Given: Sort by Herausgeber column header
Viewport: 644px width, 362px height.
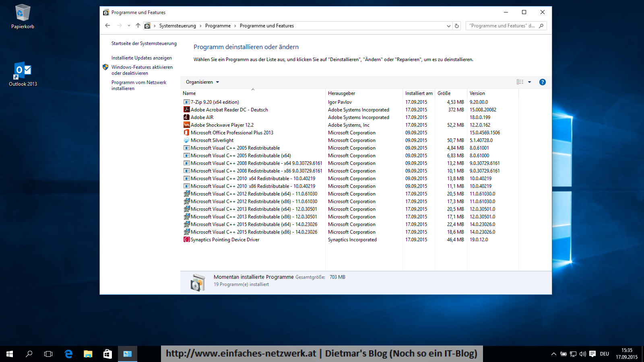Looking at the screenshot, I should pyautogui.click(x=364, y=93).
